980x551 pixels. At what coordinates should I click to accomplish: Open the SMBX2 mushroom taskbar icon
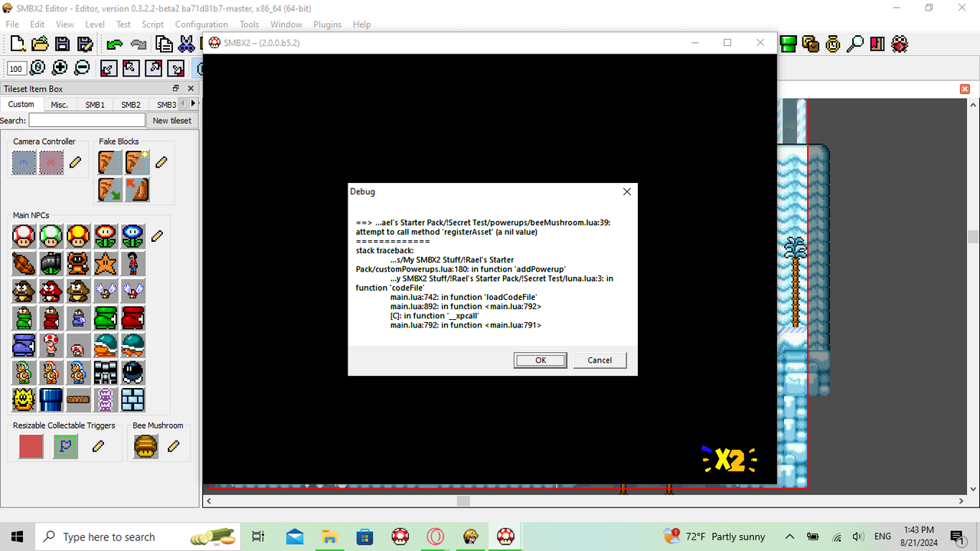505,536
